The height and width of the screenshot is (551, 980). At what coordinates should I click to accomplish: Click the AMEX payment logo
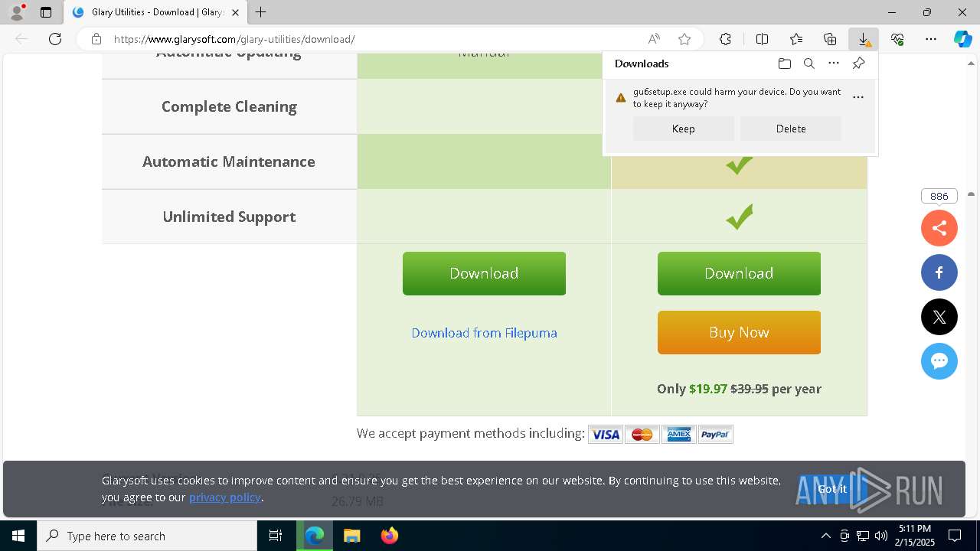coord(679,435)
